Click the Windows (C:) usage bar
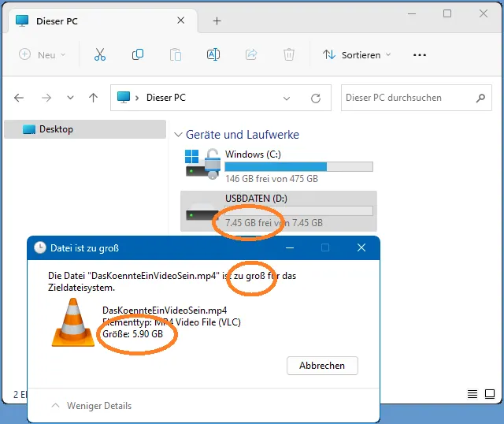This screenshot has height=424, width=504. (x=298, y=166)
